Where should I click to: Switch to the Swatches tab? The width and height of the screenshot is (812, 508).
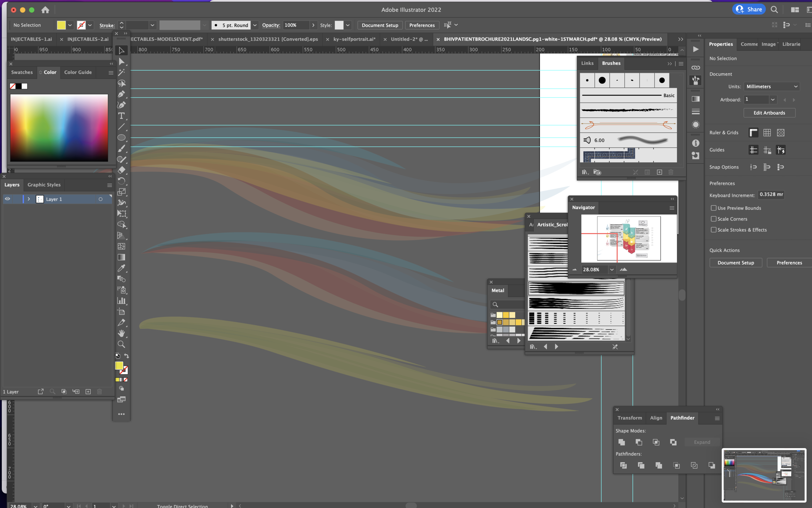[22, 72]
